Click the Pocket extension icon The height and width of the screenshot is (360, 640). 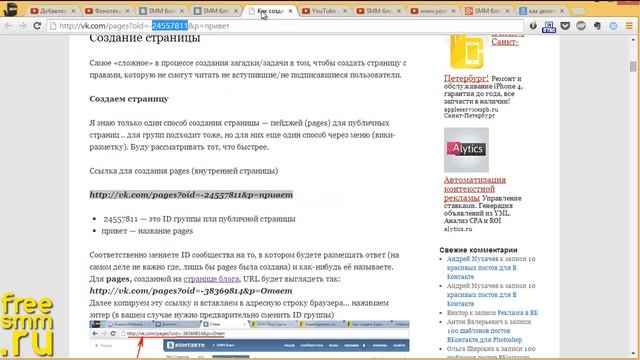565,26
